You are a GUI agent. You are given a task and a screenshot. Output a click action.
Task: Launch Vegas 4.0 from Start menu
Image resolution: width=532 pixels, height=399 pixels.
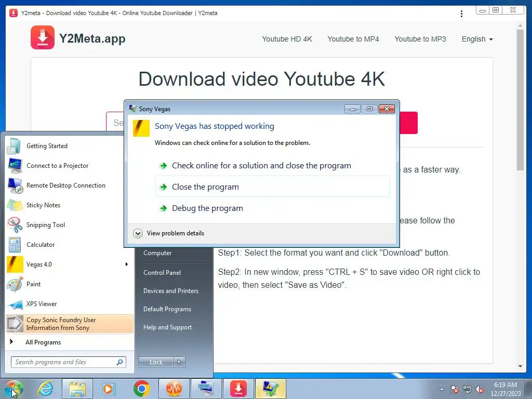(x=64, y=264)
